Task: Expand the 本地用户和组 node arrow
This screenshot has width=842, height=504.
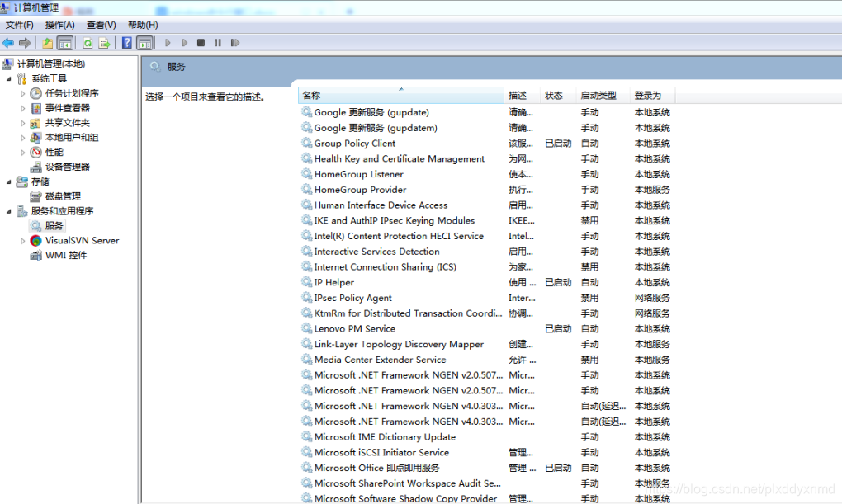Action: [22, 138]
